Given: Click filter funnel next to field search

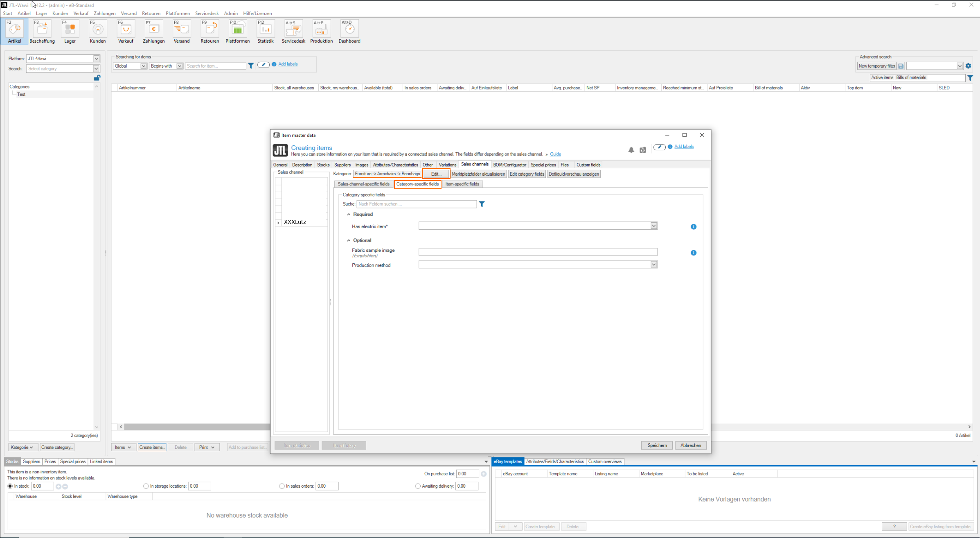Looking at the screenshot, I should tap(482, 204).
